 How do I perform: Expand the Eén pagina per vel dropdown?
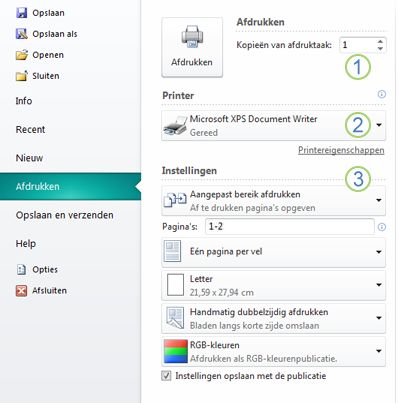tap(379, 252)
